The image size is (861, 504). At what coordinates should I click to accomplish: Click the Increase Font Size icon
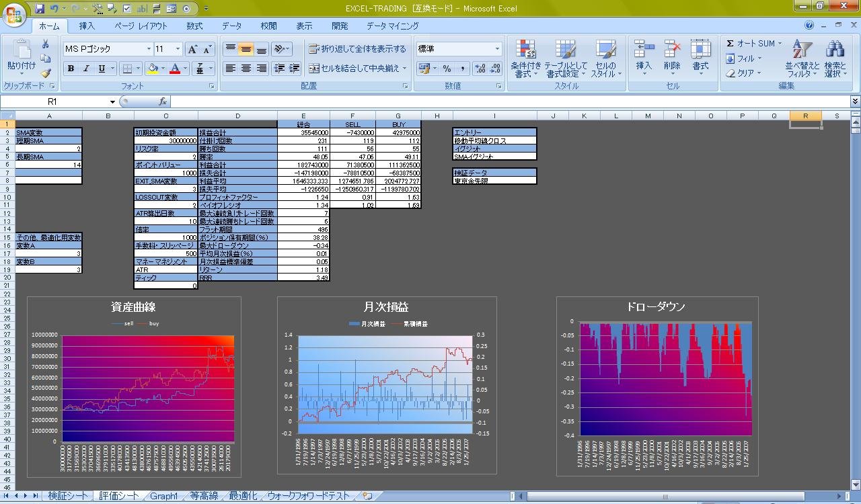point(192,49)
